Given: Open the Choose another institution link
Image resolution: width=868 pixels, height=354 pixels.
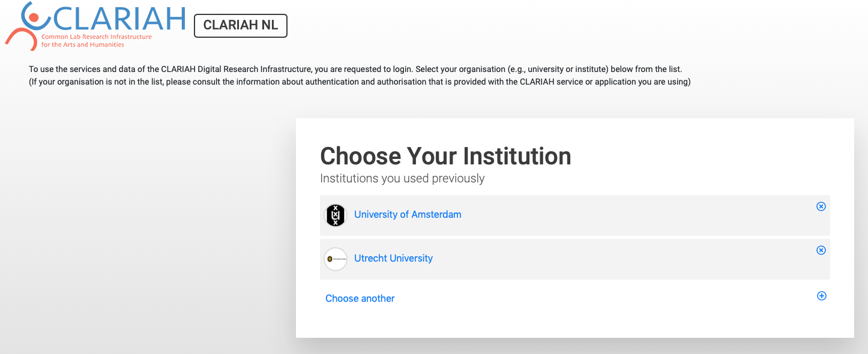Looking at the screenshot, I should coord(360,299).
